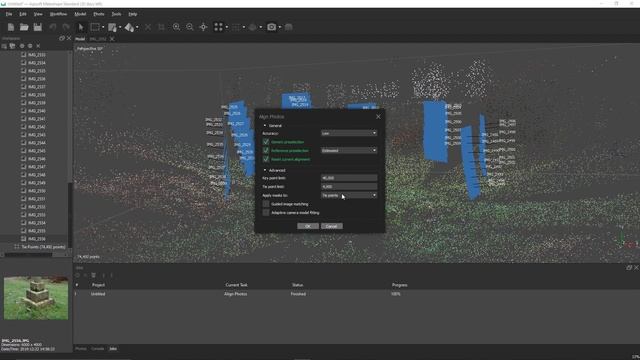The height and width of the screenshot is (360, 640).
Task: Click the Save project disk icon
Action: 38,27
